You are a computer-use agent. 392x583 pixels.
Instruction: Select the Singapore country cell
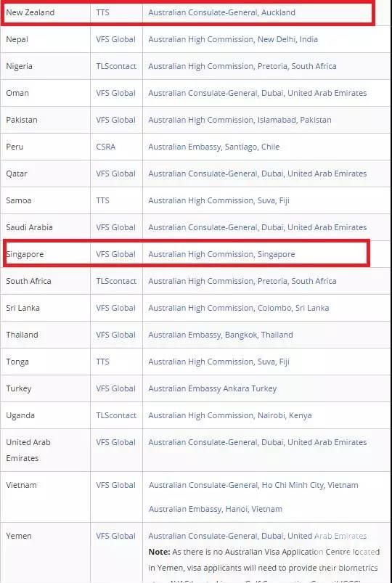click(x=46, y=254)
